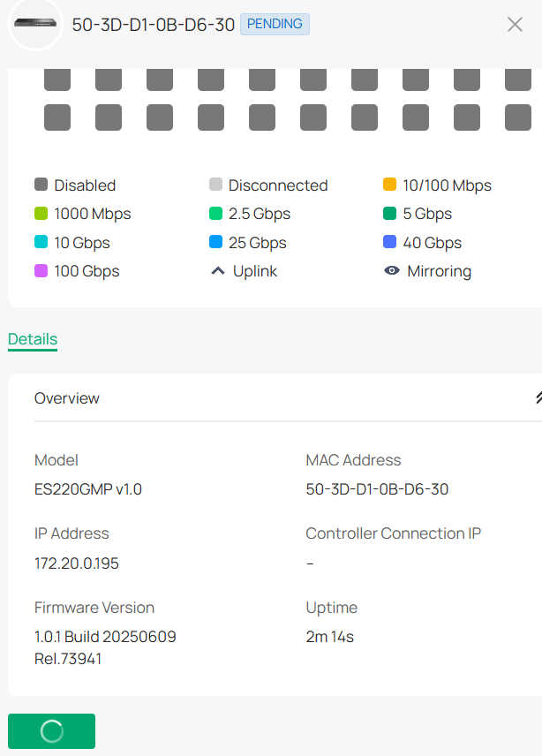The image size is (542, 756).
Task: Click the IP address value 172.20.0.195
Action: tap(77, 563)
